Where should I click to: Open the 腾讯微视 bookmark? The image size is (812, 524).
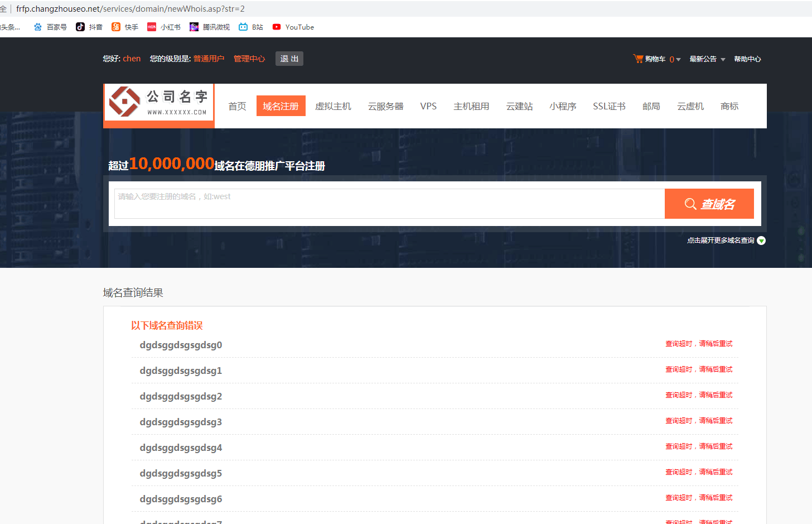point(194,27)
